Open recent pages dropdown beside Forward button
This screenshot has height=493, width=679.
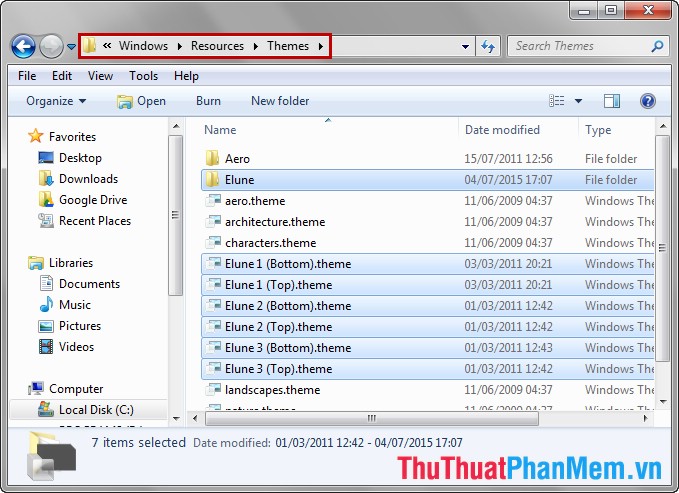pos(71,46)
